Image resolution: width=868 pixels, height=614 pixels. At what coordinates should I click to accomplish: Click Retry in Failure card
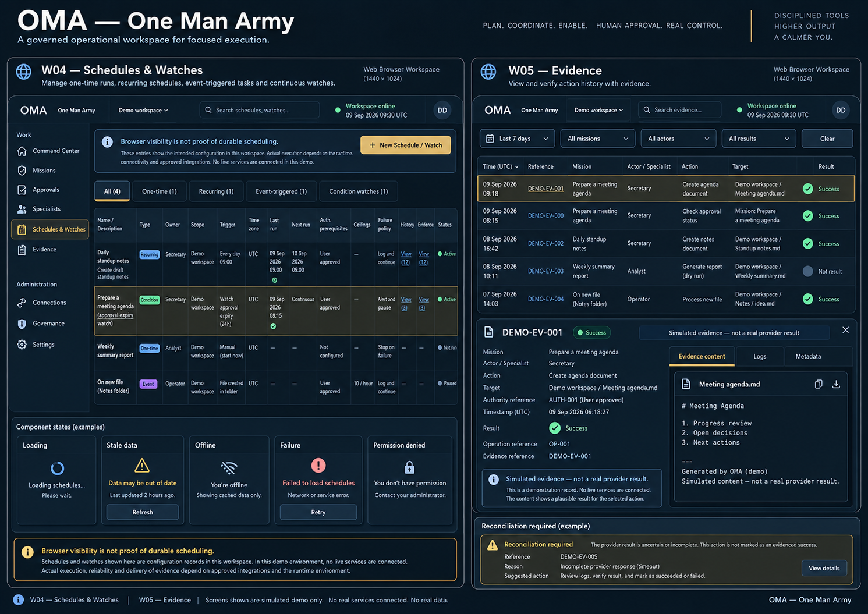click(318, 512)
